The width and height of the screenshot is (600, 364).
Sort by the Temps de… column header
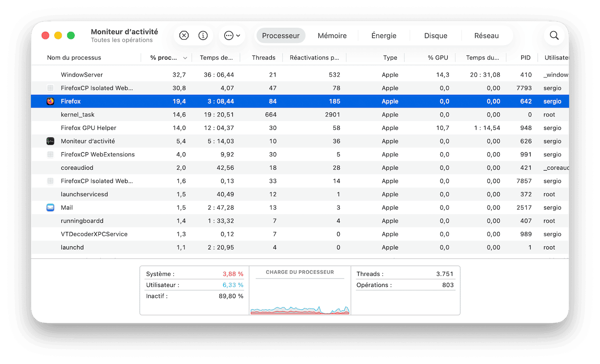point(216,57)
